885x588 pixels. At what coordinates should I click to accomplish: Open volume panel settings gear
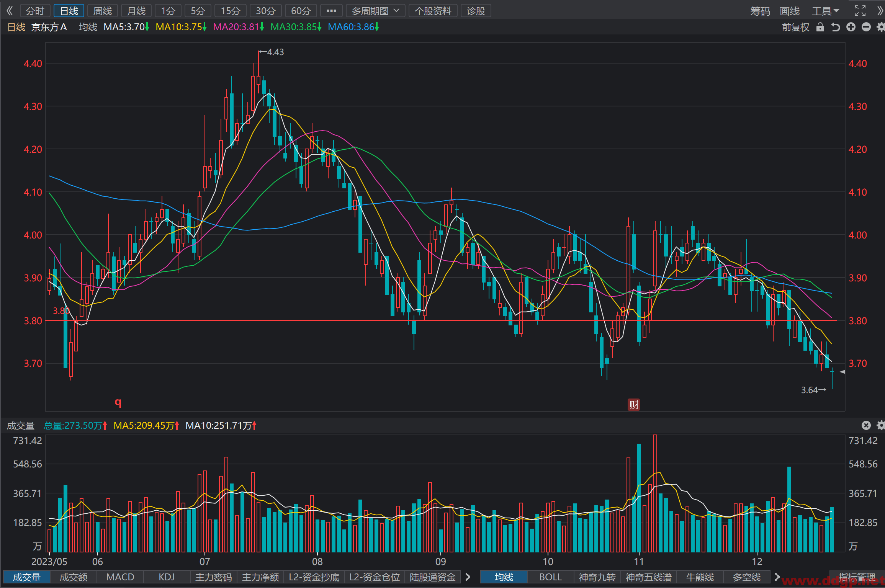[881, 425]
